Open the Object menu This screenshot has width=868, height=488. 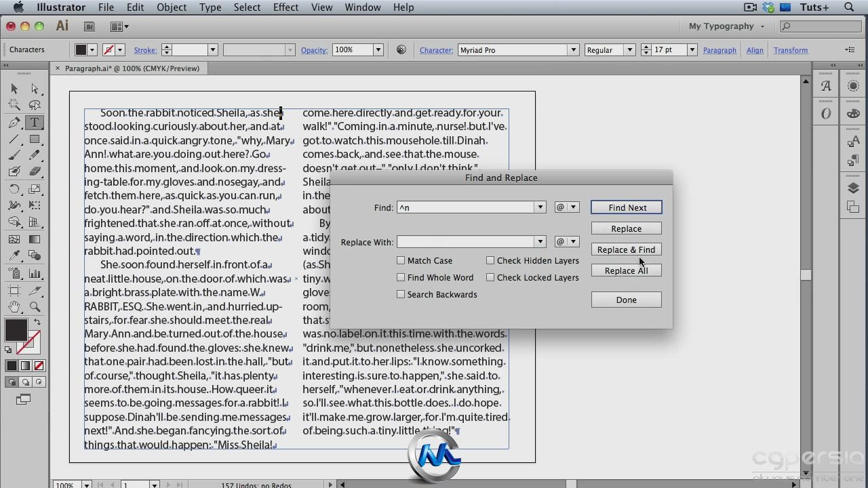[x=172, y=7]
